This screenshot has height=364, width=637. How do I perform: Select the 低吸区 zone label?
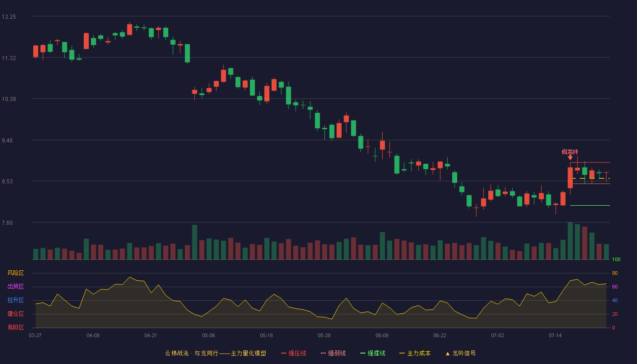[15, 328]
